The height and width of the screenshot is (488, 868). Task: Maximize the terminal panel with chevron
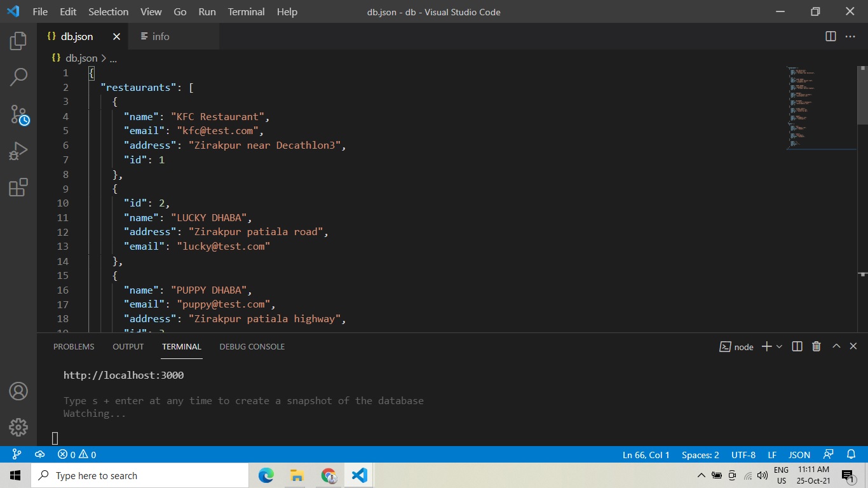pyautogui.click(x=836, y=346)
